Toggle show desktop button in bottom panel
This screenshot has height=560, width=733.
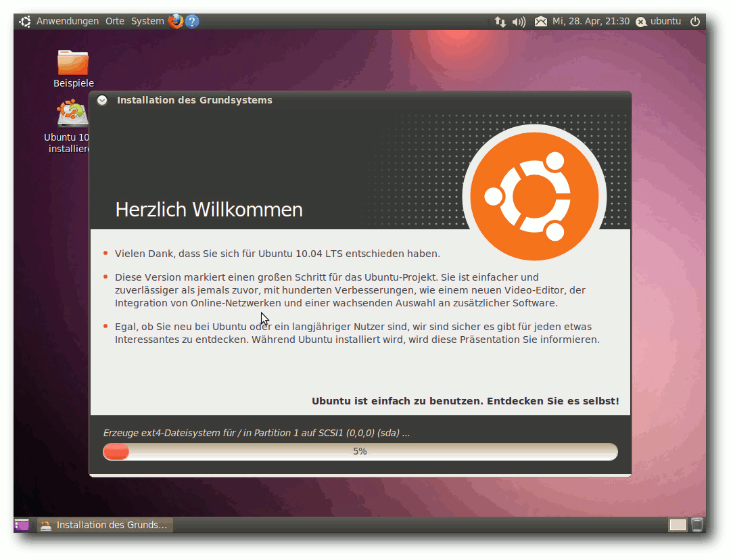click(x=22, y=525)
